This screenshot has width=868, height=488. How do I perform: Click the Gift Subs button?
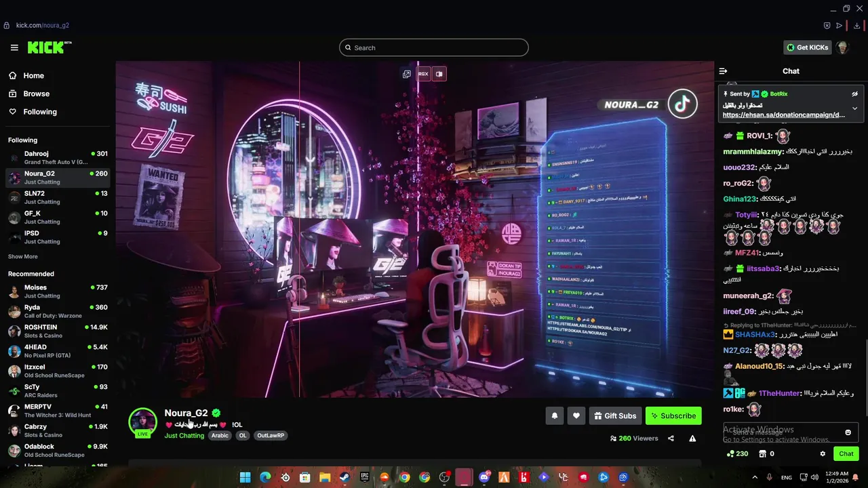615,416
